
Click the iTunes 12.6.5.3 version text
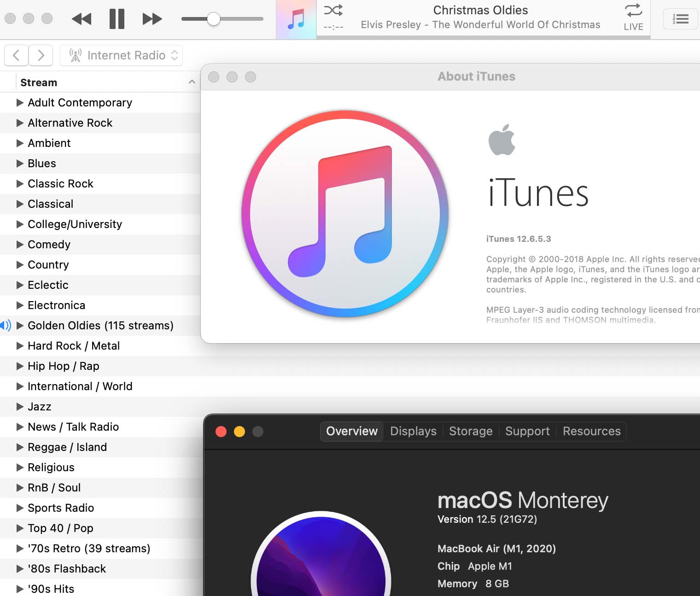(519, 239)
